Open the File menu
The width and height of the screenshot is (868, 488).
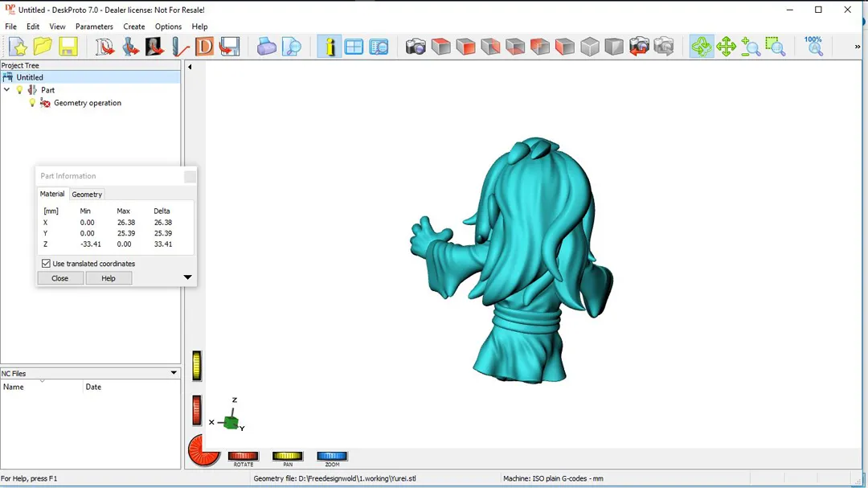click(10, 27)
